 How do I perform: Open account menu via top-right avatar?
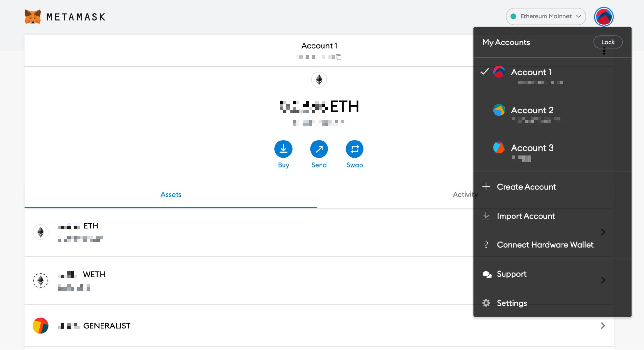pos(603,17)
